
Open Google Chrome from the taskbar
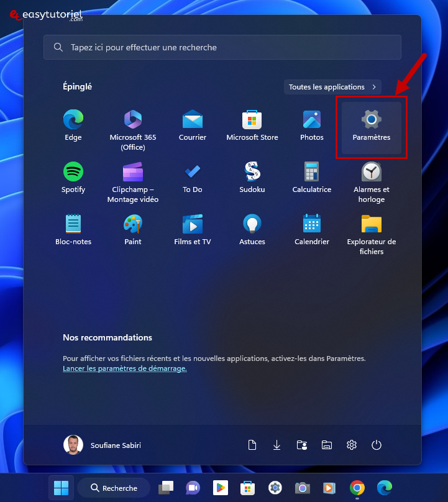357,488
